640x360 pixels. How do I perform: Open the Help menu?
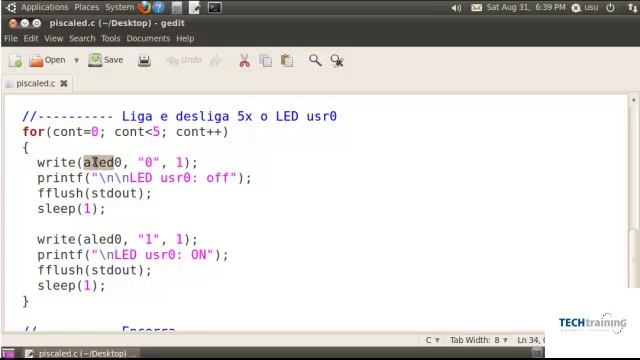[x=185, y=38]
